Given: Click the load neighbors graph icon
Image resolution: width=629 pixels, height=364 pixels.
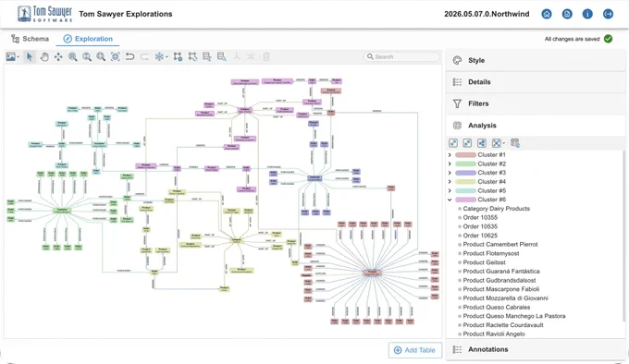Looking at the screenshot, I should click(178, 57).
